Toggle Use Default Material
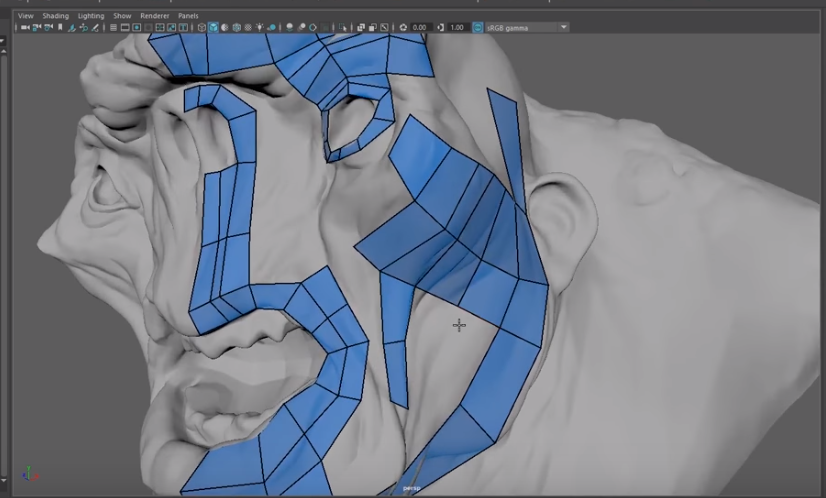This screenshot has width=826, height=498. click(224, 27)
